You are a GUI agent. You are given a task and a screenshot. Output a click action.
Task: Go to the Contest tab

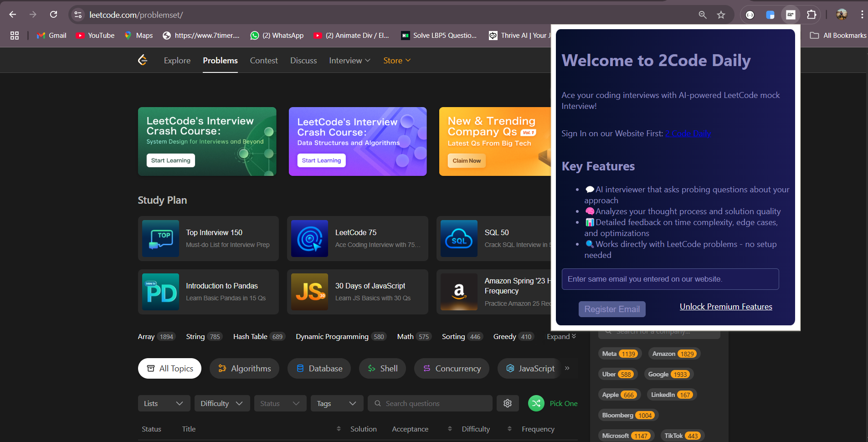(264, 61)
